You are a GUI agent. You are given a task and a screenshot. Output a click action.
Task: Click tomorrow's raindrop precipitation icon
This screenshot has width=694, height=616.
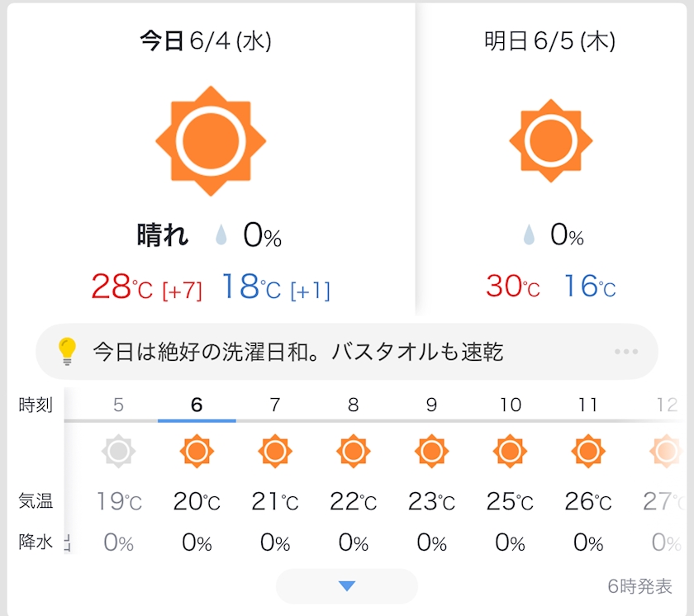[529, 235]
